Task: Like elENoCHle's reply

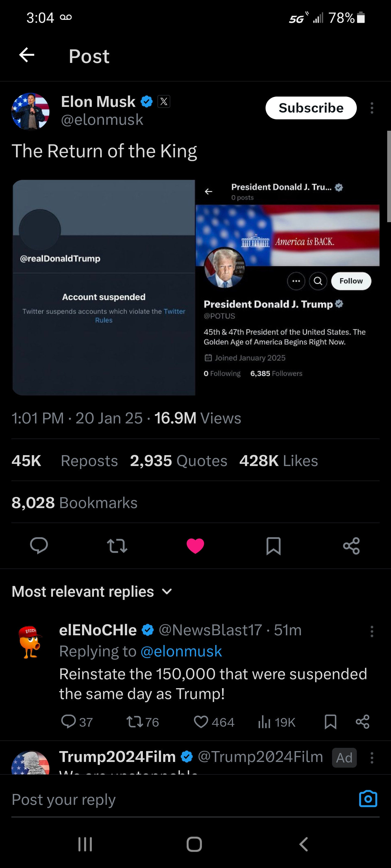Action: click(x=201, y=722)
